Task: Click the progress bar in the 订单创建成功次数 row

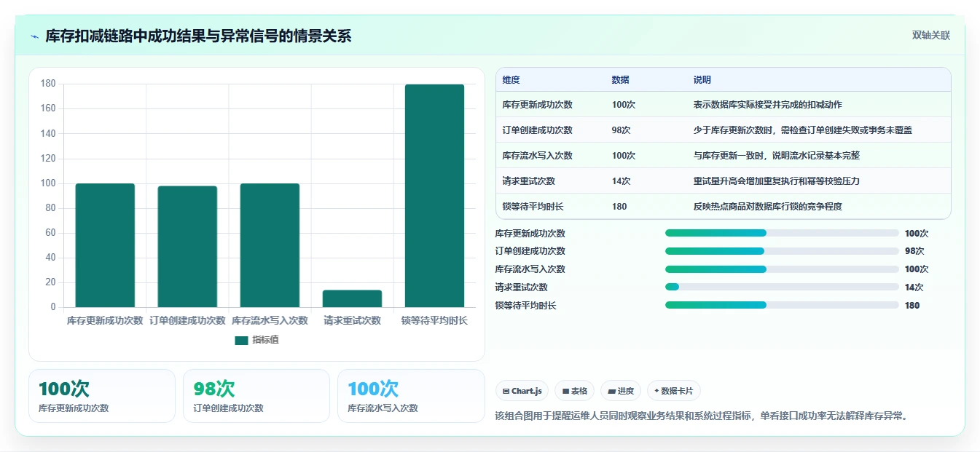Action: (x=782, y=251)
